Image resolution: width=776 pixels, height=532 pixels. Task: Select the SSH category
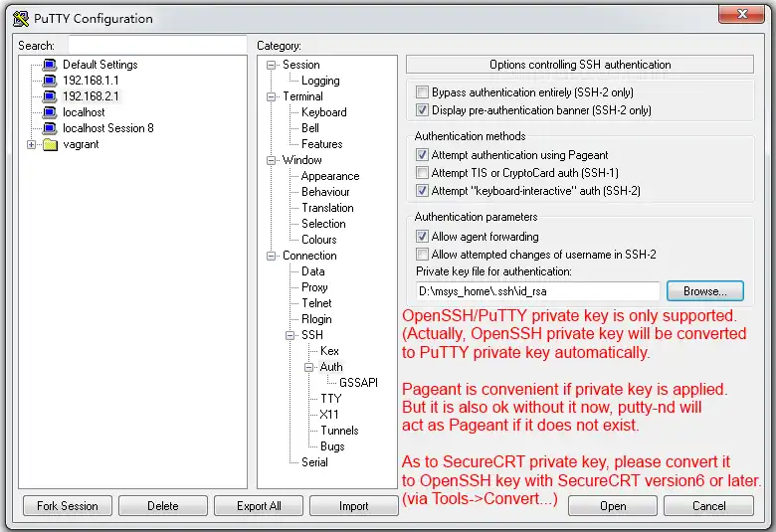point(312,335)
